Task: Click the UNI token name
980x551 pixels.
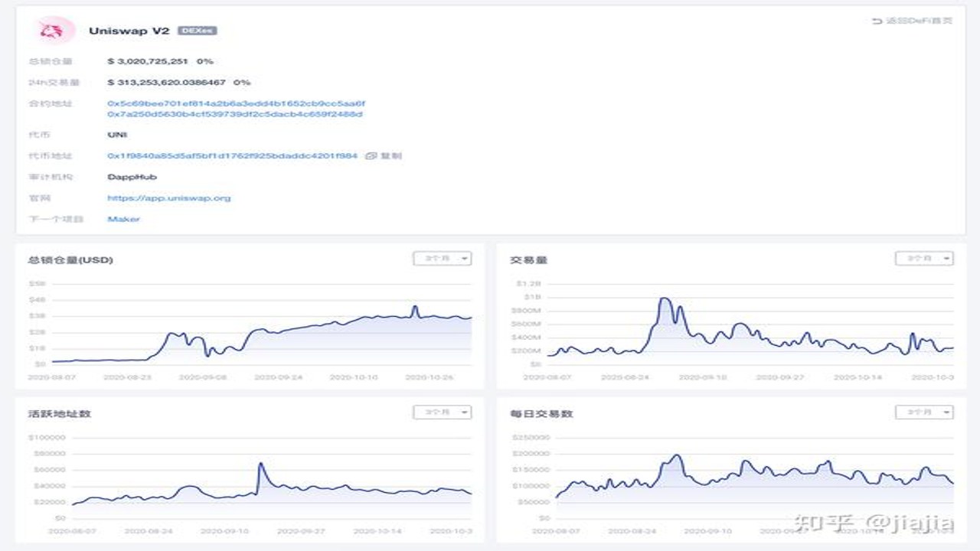Action: coord(117,135)
